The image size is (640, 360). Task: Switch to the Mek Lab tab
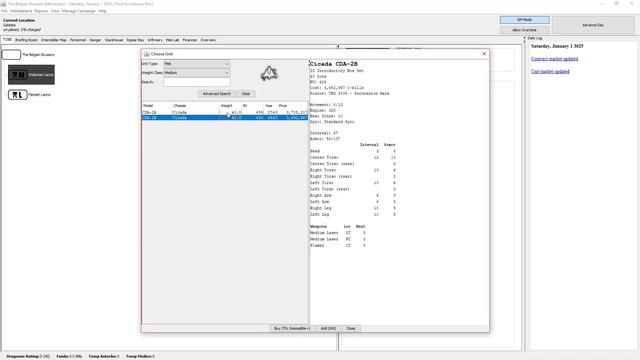pyautogui.click(x=172, y=40)
